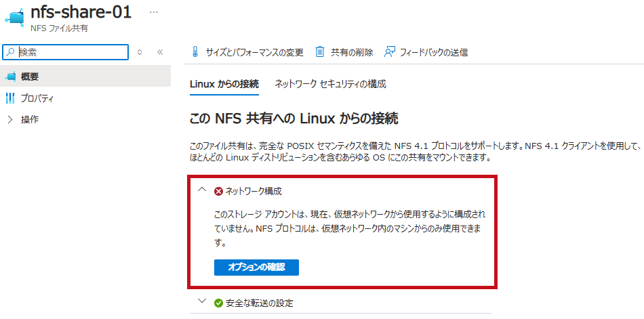Click the nfs-share-01 file share icon
Image resolution: width=644 pixels, height=319 pixels.
click(14, 17)
